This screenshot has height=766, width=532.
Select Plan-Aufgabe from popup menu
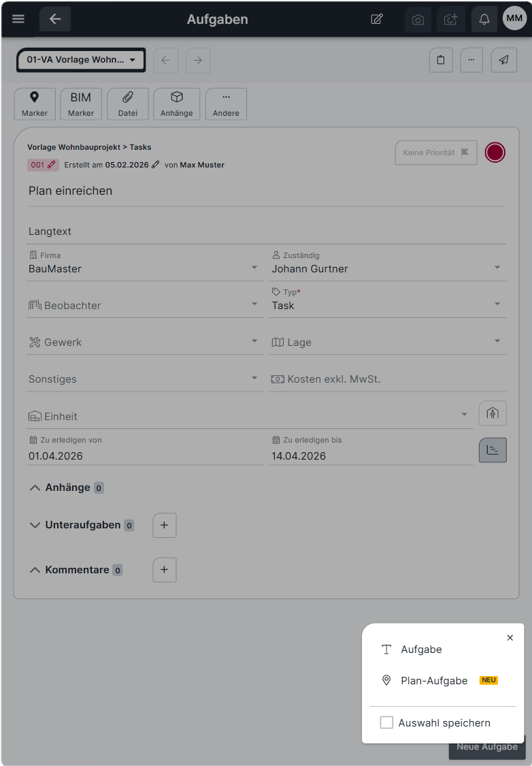pyautogui.click(x=434, y=680)
